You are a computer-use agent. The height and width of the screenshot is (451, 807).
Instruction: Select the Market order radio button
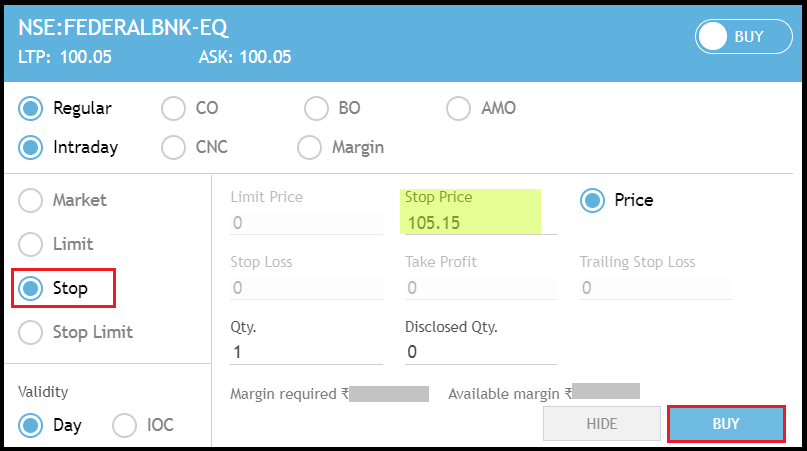(x=31, y=200)
